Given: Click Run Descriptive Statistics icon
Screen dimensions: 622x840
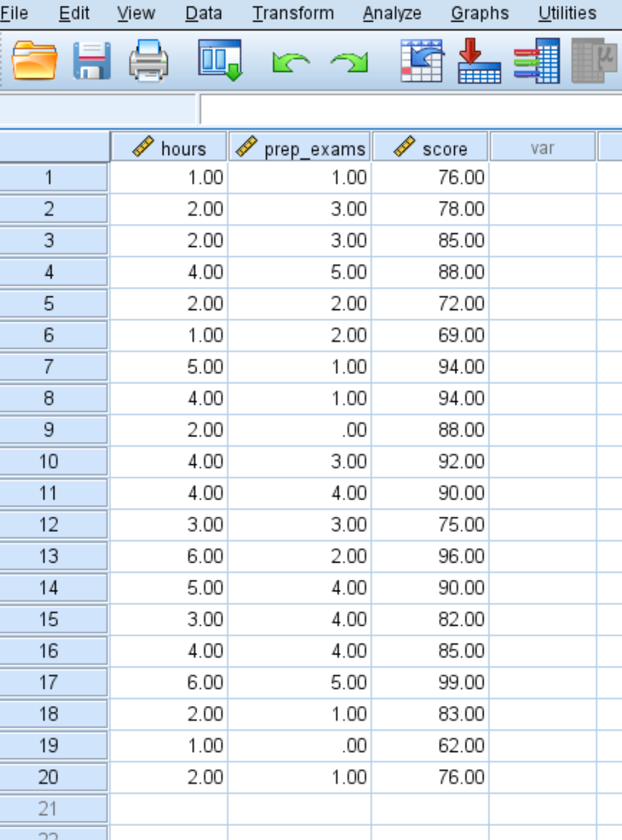Looking at the screenshot, I should [594, 61].
